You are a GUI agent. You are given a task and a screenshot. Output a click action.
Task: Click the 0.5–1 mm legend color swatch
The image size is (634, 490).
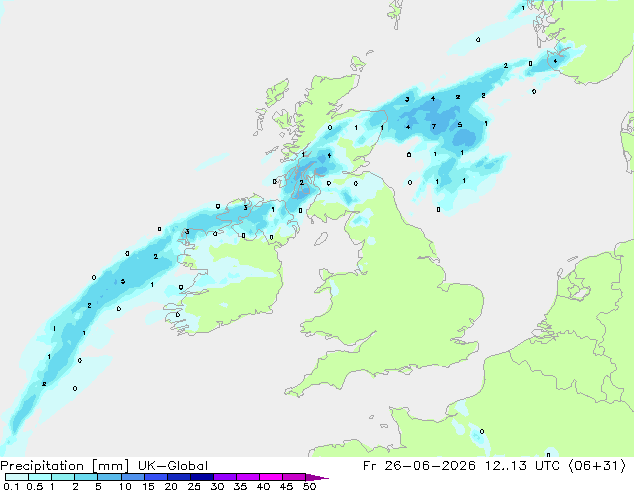(40, 477)
